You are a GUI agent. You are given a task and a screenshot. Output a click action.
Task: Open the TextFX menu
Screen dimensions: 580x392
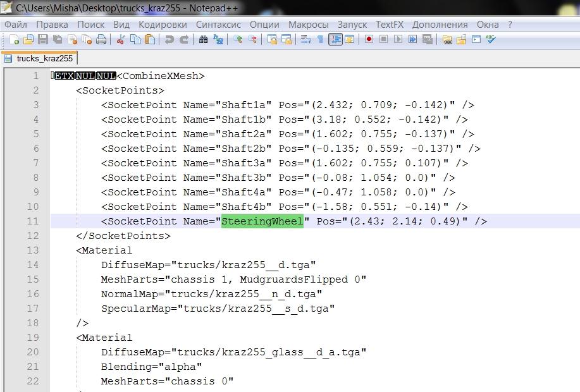(390, 24)
